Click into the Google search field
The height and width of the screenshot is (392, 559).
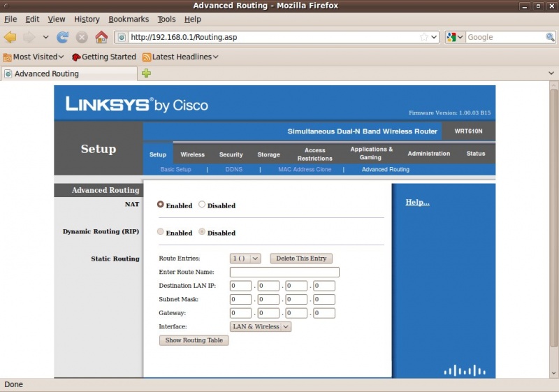505,37
